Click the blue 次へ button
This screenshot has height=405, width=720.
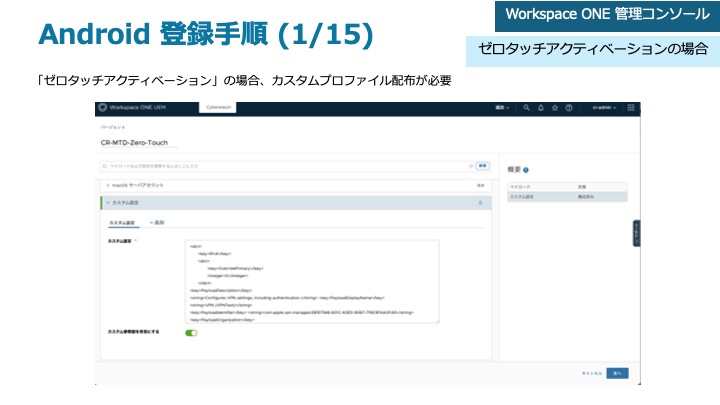click(x=617, y=373)
